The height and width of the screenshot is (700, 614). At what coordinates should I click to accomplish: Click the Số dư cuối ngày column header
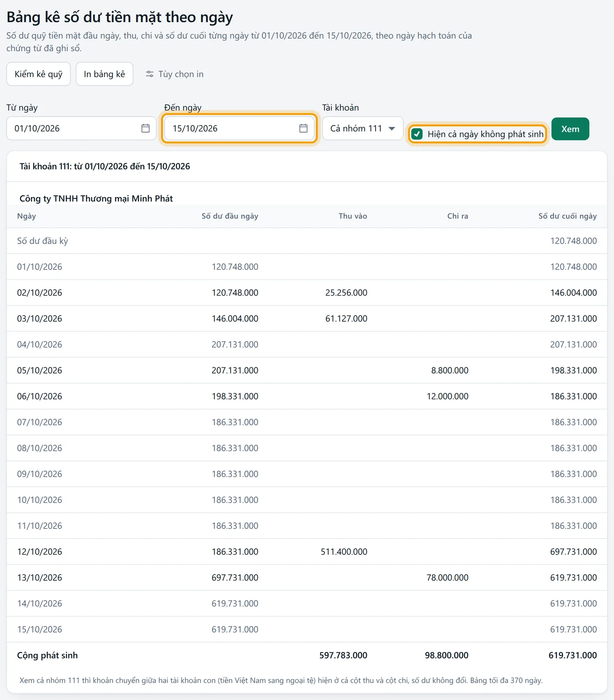pyautogui.click(x=568, y=216)
